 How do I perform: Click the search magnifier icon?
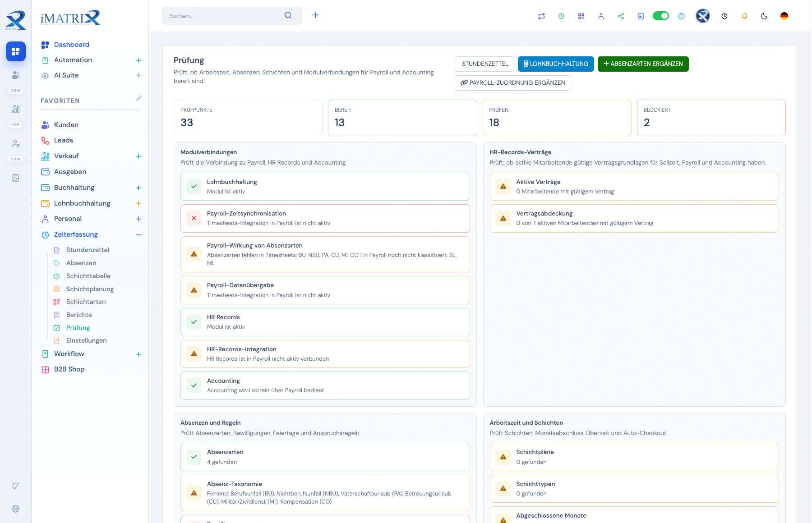click(288, 15)
